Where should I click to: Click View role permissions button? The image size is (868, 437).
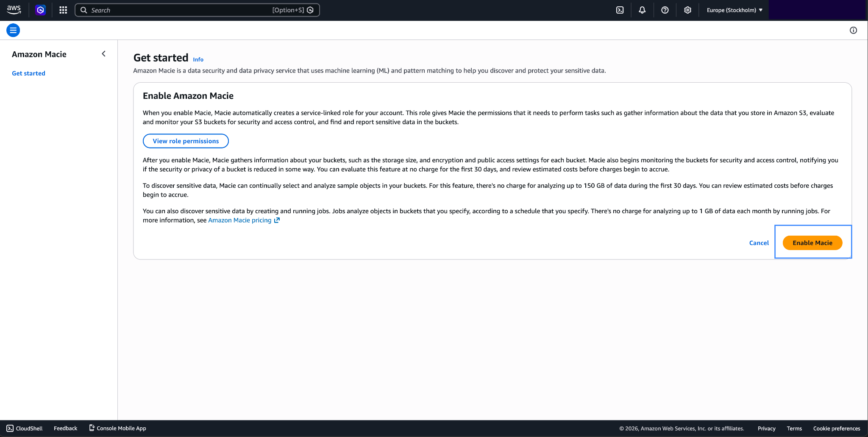click(186, 141)
